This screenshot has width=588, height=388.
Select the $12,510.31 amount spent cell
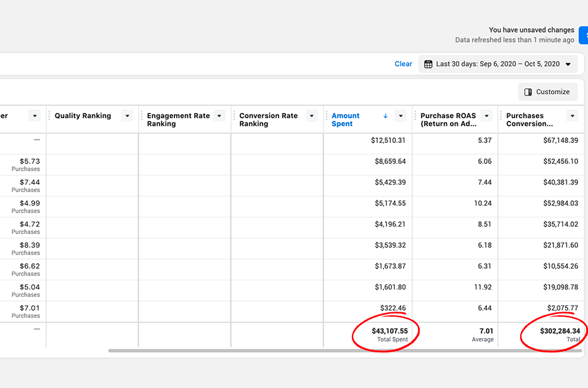[388, 140]
